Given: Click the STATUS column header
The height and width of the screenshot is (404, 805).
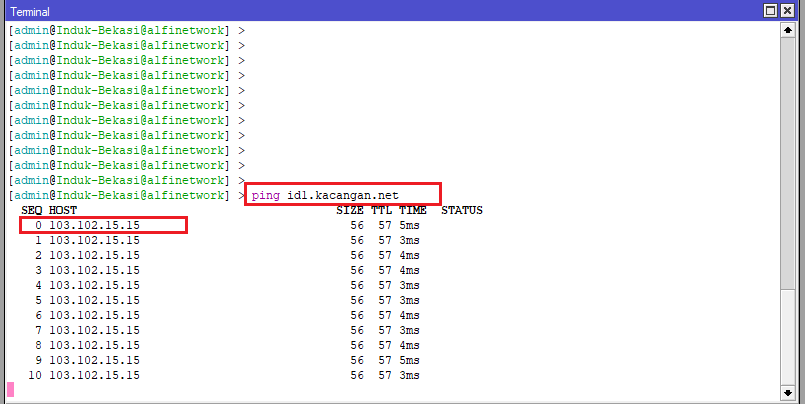Looking at the screenshot, I should coord(462,211).
